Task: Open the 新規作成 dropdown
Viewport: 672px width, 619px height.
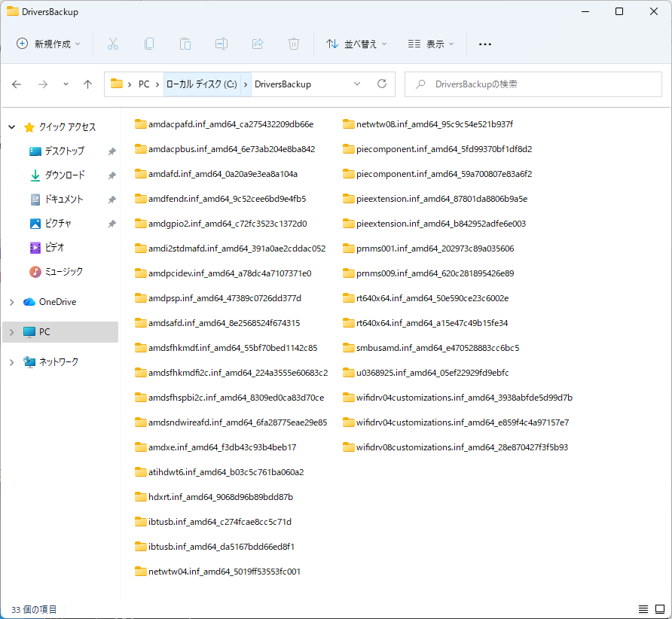Action: pyautogui.click(x=49, y=44)
